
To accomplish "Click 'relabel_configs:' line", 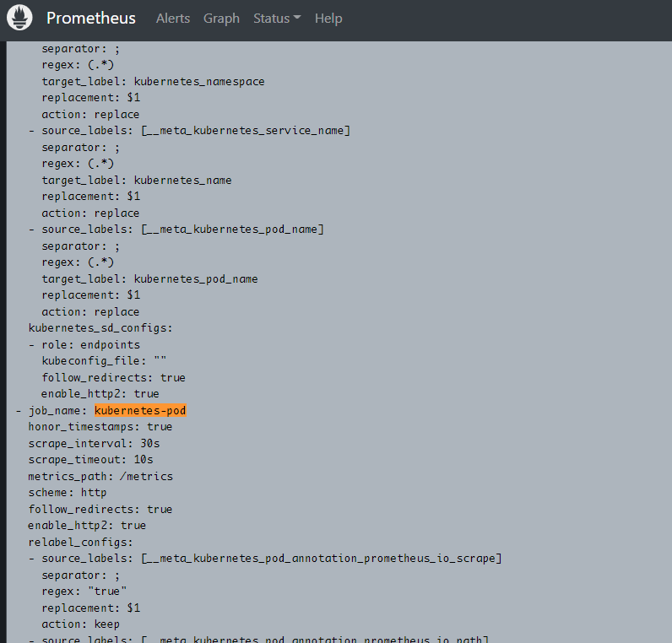I will point(80,543).
